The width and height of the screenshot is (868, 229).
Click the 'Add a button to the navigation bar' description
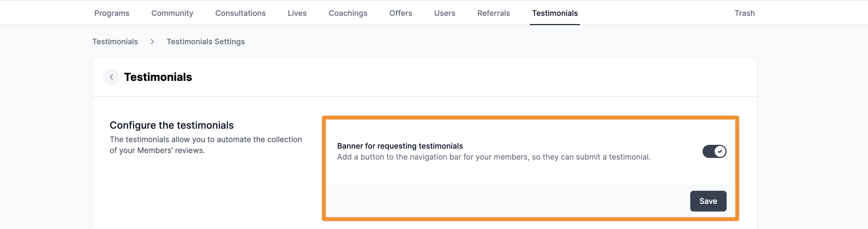pos(494,157)
